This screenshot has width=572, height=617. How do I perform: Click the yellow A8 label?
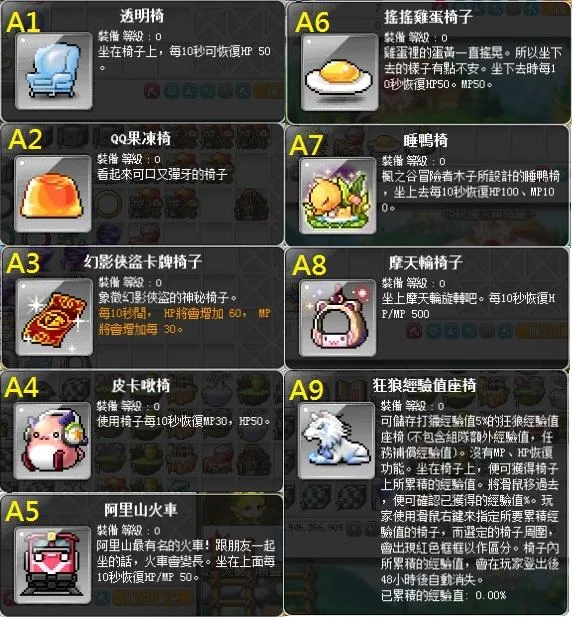tap(309, 265)
